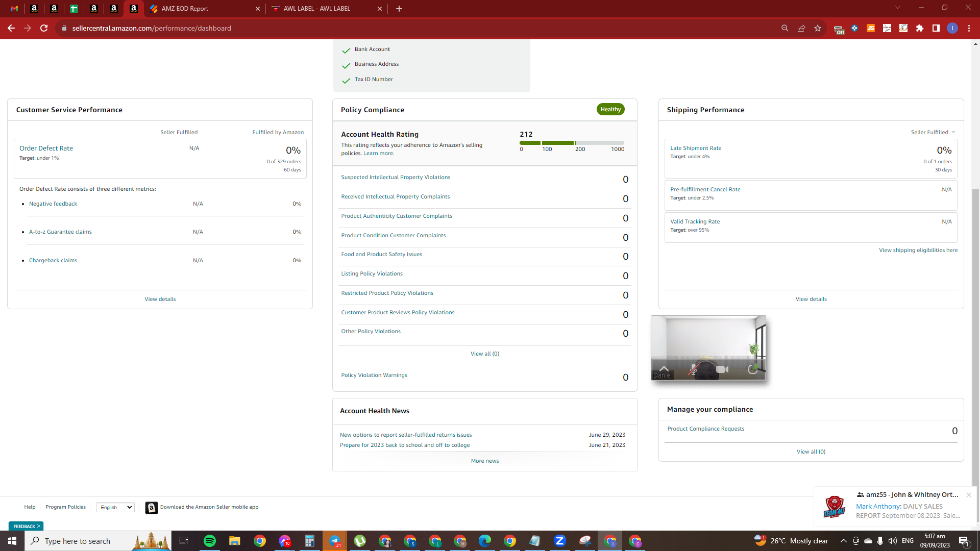Open the Chrome profile avatar
This screenshot has width=980, height=551.
(952, 28)
